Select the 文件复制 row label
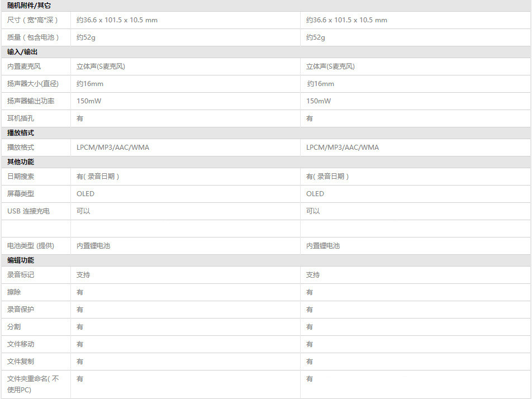Screen dimensions: 532x399 [21, 362]
